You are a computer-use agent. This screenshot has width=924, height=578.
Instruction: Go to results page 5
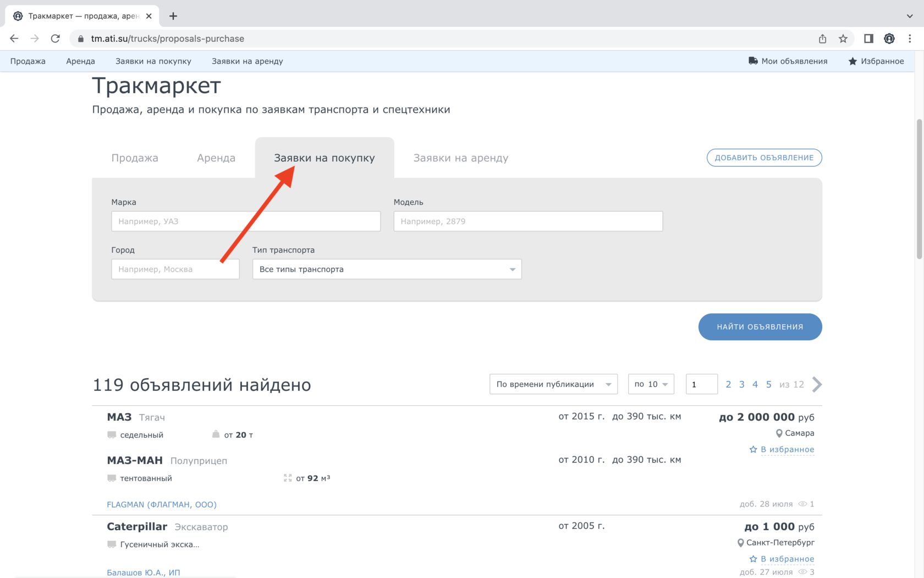tap(769, 384)
